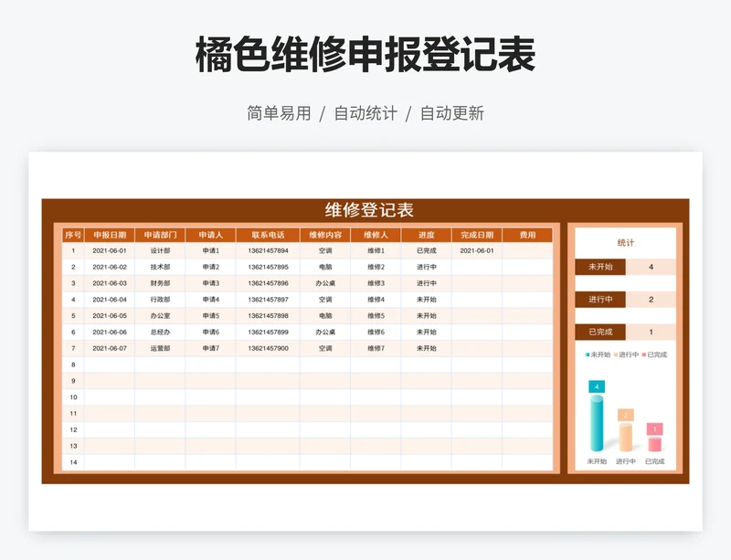
Task: Click the 运营部 department cell
Action: [x=160, y=348]
